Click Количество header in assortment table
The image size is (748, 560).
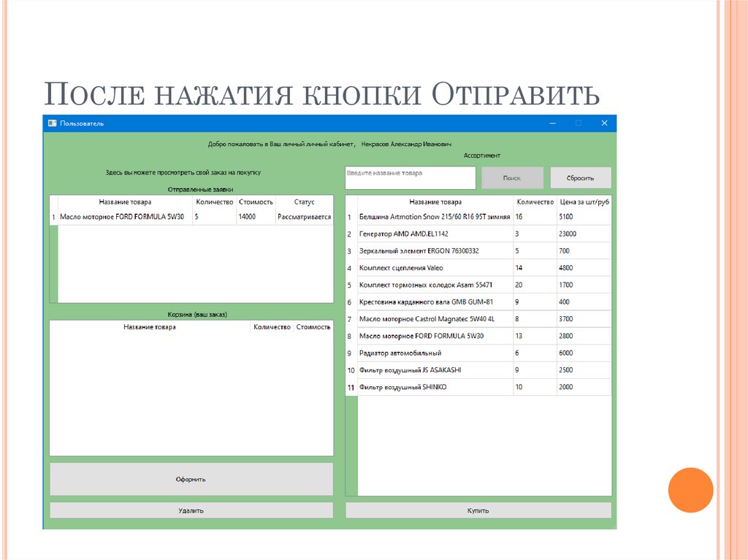coord(535,202)
